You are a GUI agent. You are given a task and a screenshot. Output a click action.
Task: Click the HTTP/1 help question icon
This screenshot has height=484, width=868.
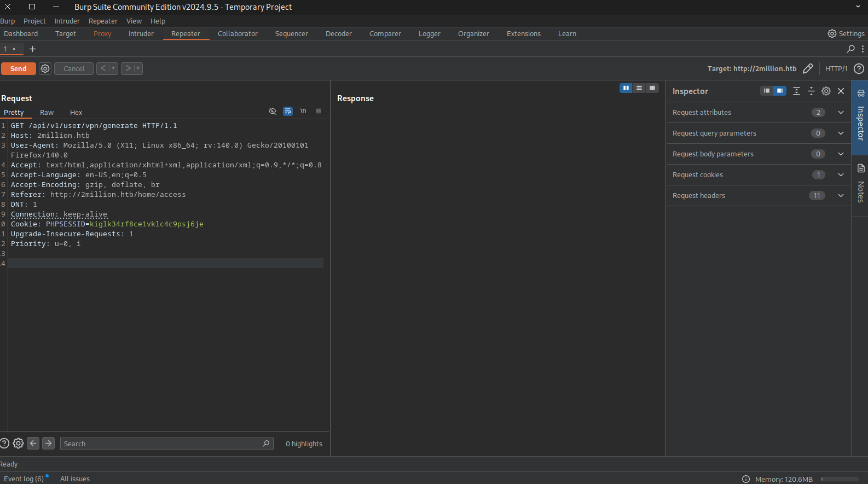point(859,68)
